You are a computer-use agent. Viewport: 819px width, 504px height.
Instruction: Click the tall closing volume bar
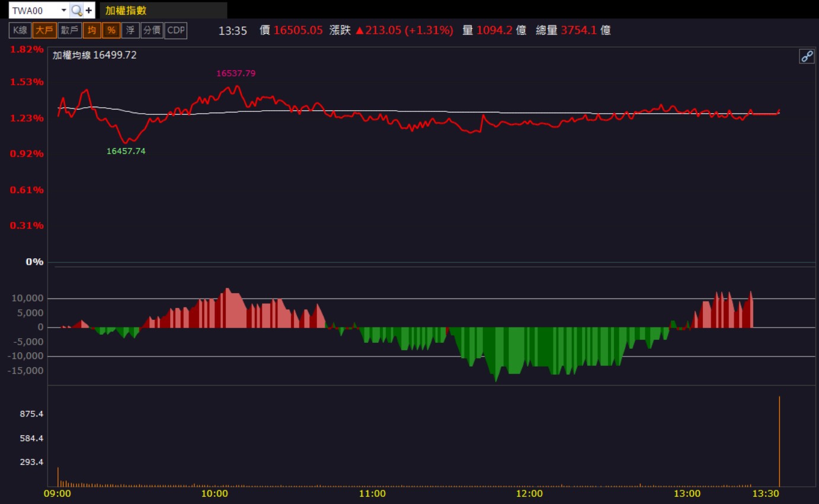point(779,441)
